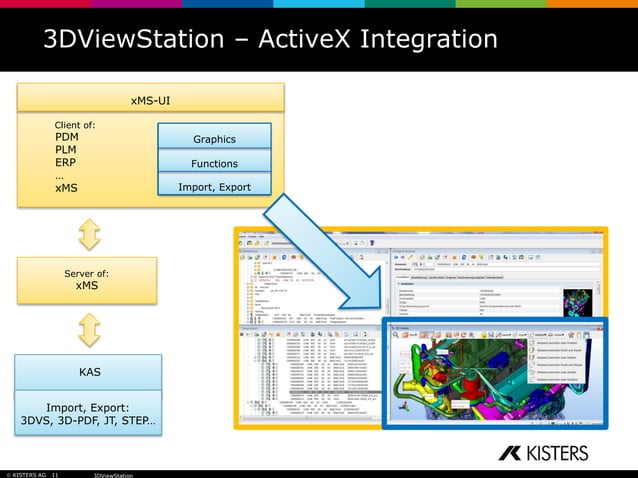Click the white annotation label below red cylinder
Screen dimensions: 638x478
click(x=460, y=404)
